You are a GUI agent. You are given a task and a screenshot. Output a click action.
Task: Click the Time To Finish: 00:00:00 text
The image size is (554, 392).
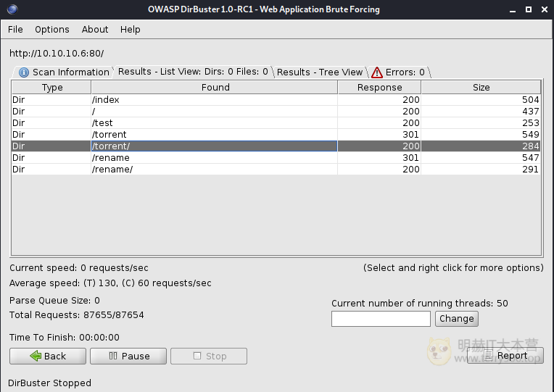point(65,337)
